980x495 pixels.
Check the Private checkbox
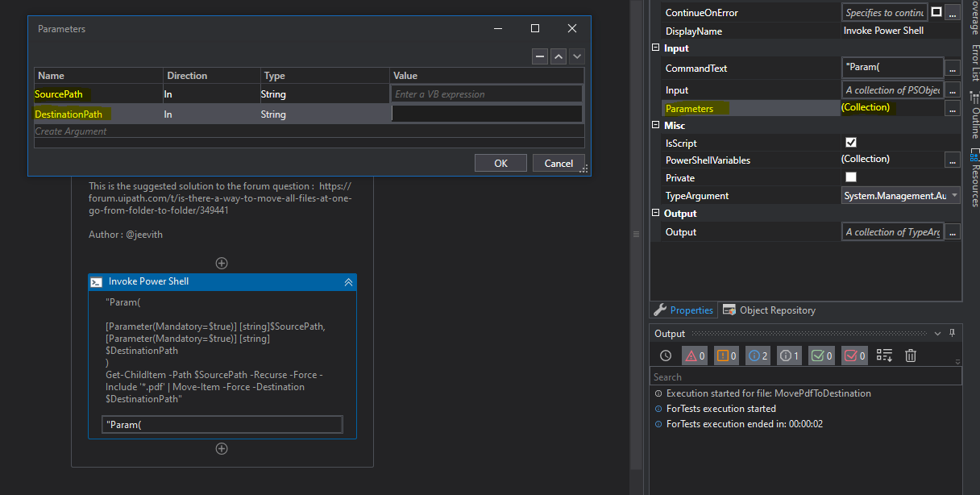pos(851,177)
